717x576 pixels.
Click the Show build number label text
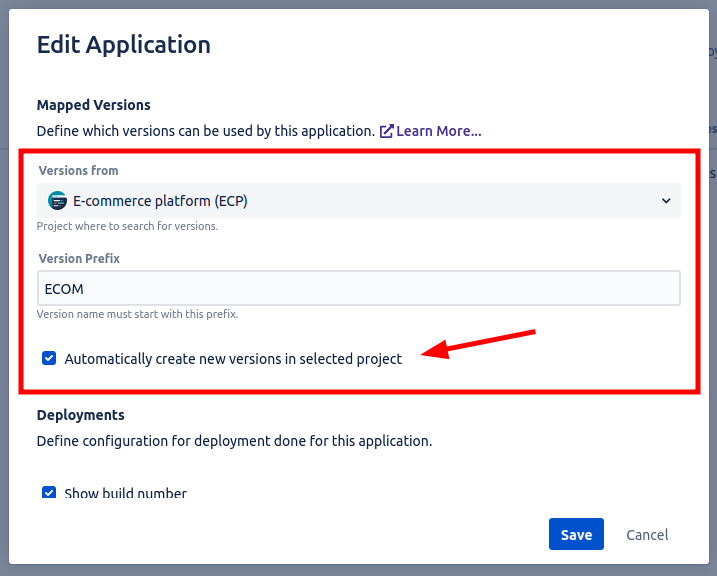click(125, 493)
